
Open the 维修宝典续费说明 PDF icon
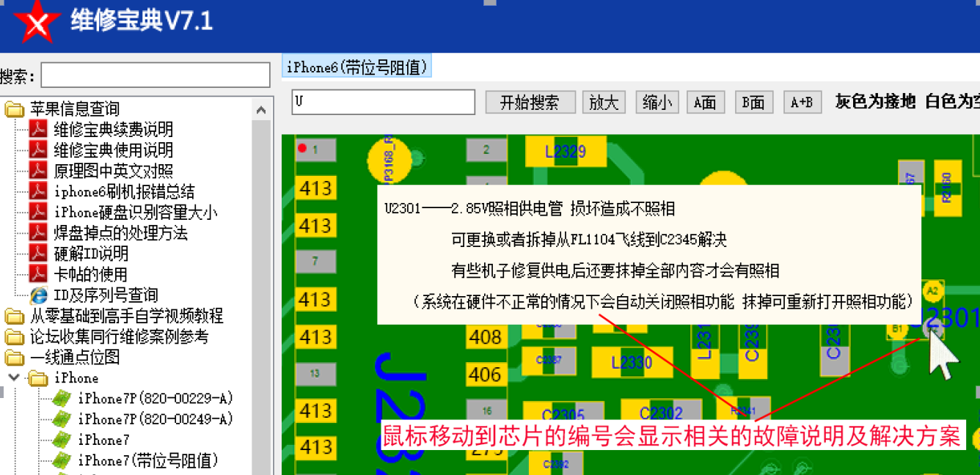[x=38, y=130]
